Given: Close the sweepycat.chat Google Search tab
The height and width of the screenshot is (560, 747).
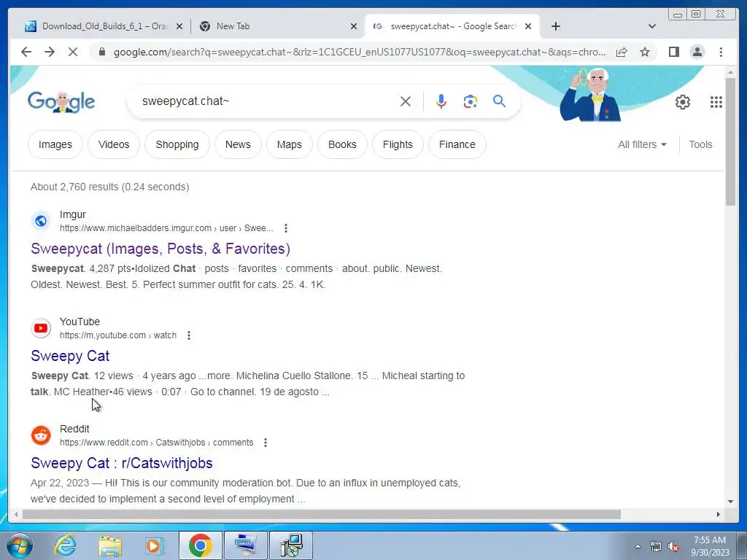Looking at the screenshot, I should tap(528, 26).
